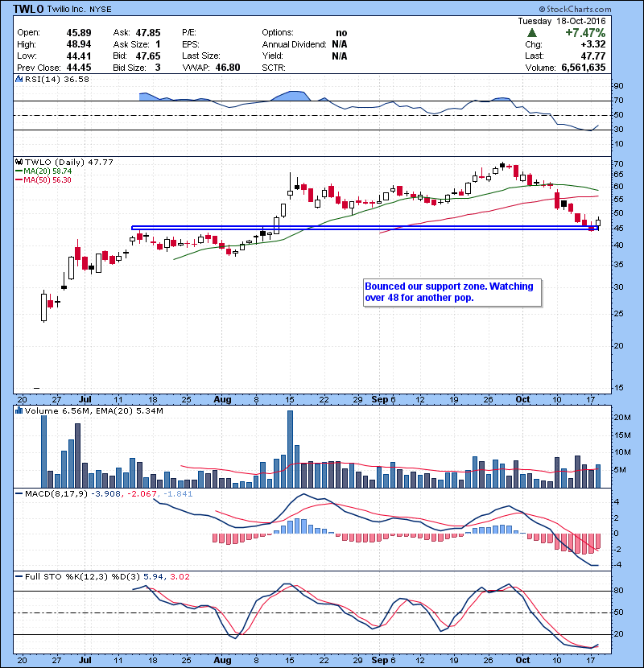Screen dimensions: 644x668
Task: Click the Volume 6.56M, EMA(20) 5.34M label
Action: pos(93,411)
